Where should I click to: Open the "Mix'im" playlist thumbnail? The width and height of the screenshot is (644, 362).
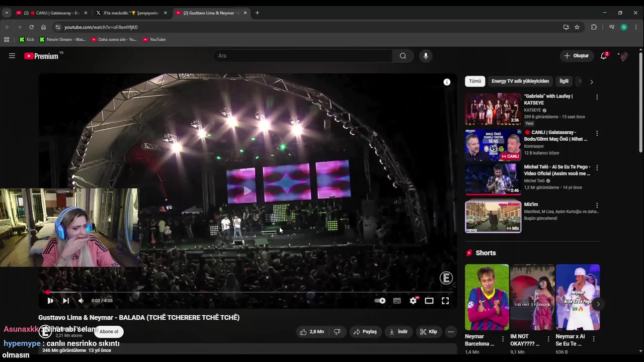[x=493, y=217]
